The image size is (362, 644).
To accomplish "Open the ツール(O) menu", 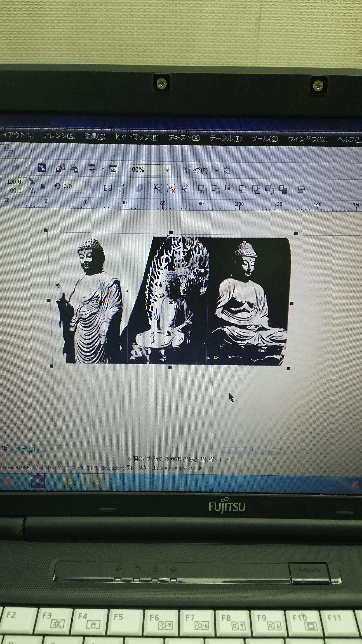I will click(265, 139).
